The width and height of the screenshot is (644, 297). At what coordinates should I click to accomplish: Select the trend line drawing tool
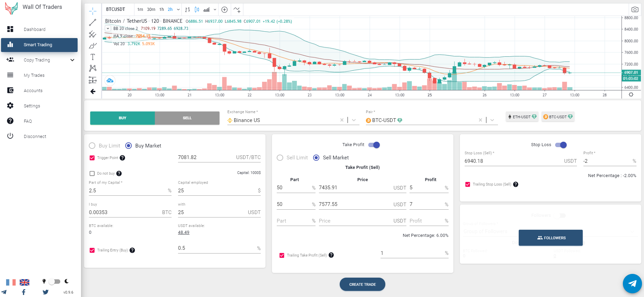(93, 22)
